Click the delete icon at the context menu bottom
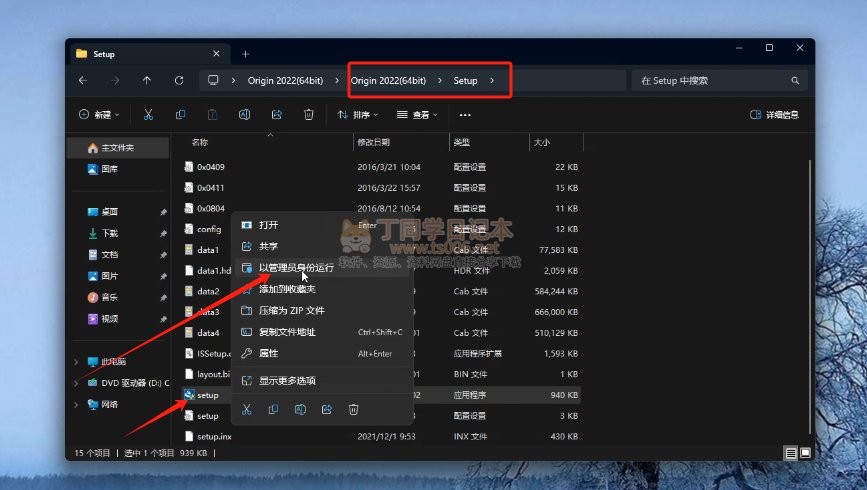 [353, 409]
